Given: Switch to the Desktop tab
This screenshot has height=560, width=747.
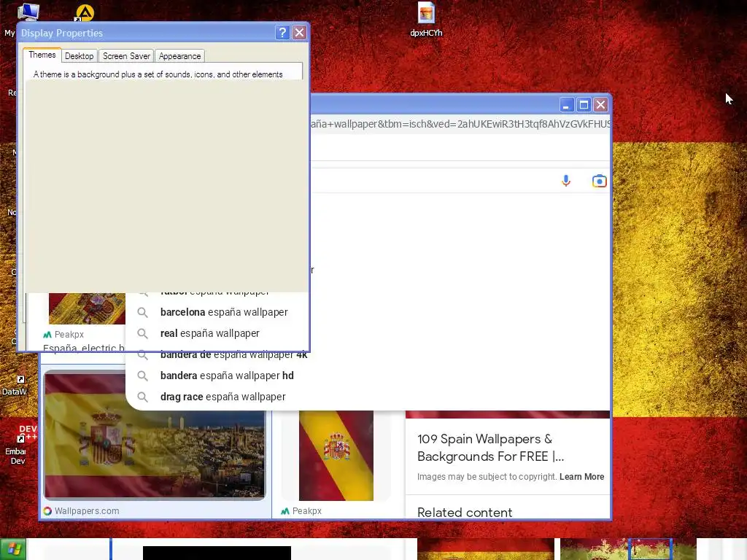Looking at the screenshot, I should (x=79, y=56).
